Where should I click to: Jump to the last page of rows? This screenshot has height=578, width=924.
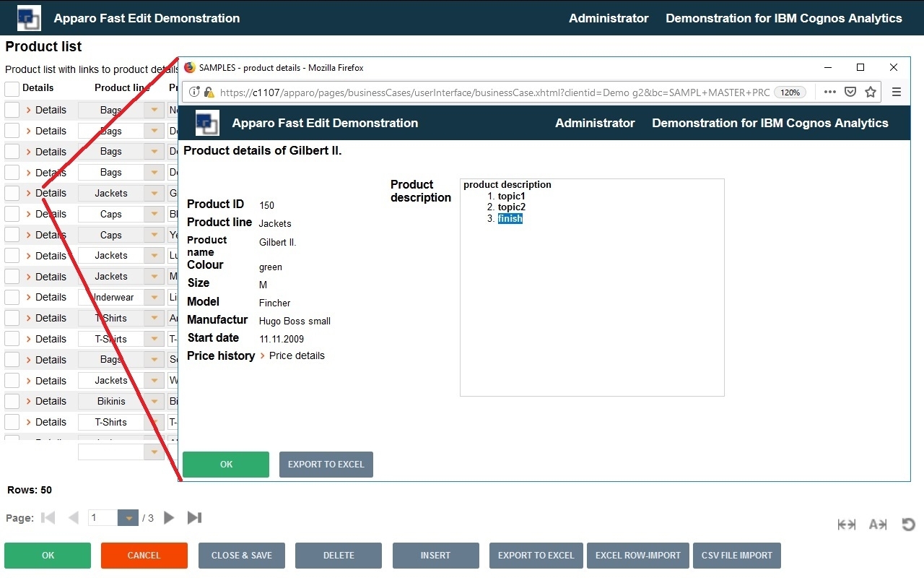pyautogui.click(x=194, y=517)
